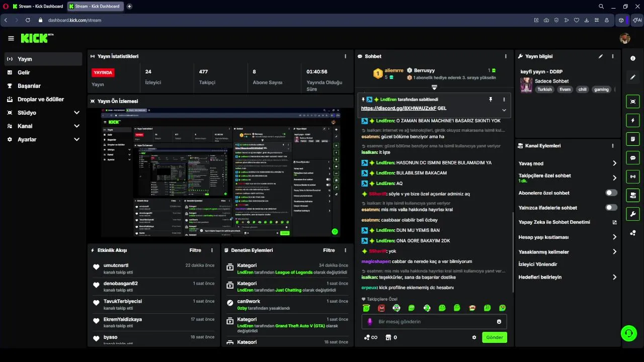Screen dimensions: 644x362
Task: Switch to the second Stream - Kick Dashboard tab
Action: [96, 7]
